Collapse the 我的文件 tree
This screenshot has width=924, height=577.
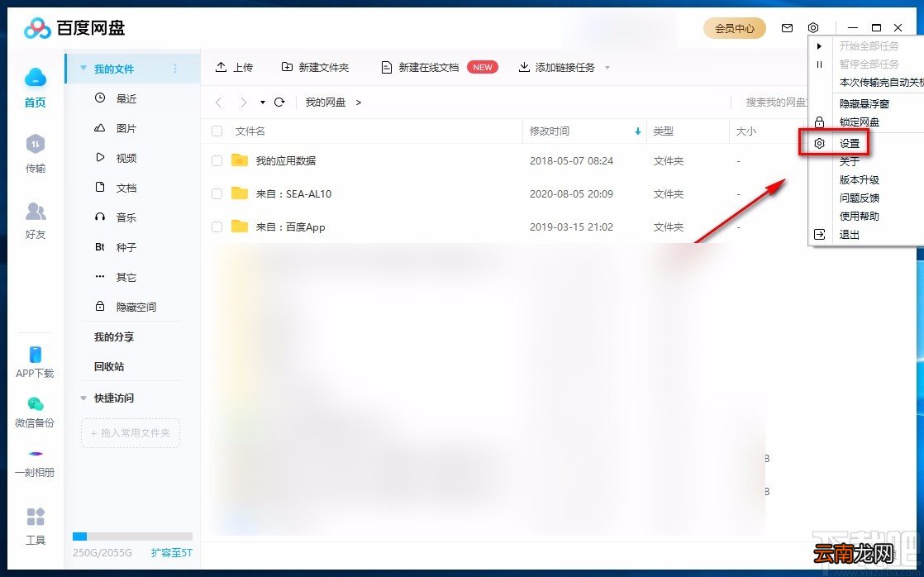(83, 69)
